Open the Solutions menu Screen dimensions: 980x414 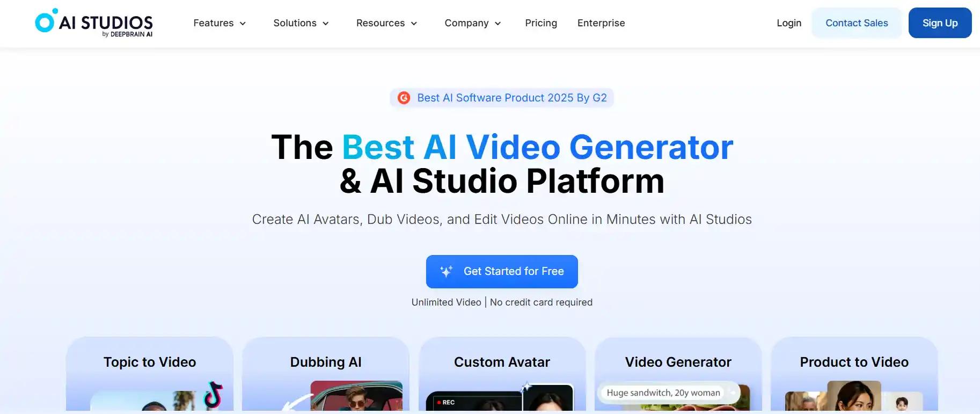pyautogui.click(x=301, y=23)
